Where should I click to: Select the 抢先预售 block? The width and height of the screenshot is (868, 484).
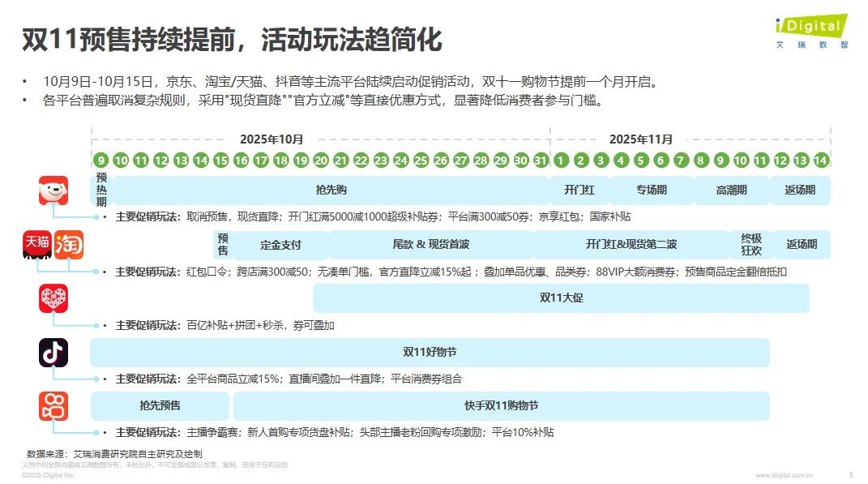pos(160,406)
